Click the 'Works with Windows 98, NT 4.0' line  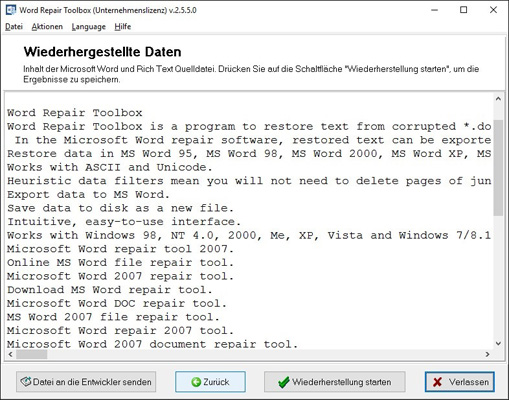click(x=249, y=235)
